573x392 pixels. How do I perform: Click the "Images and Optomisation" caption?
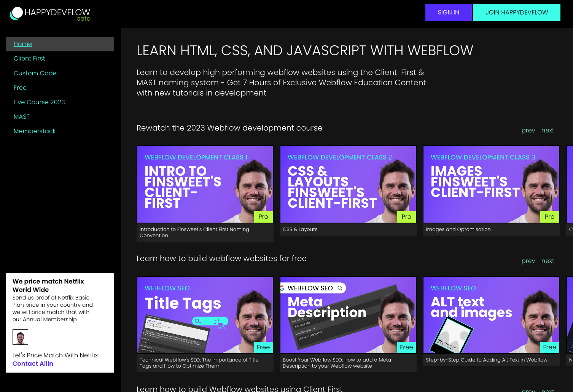pos(458,229)
